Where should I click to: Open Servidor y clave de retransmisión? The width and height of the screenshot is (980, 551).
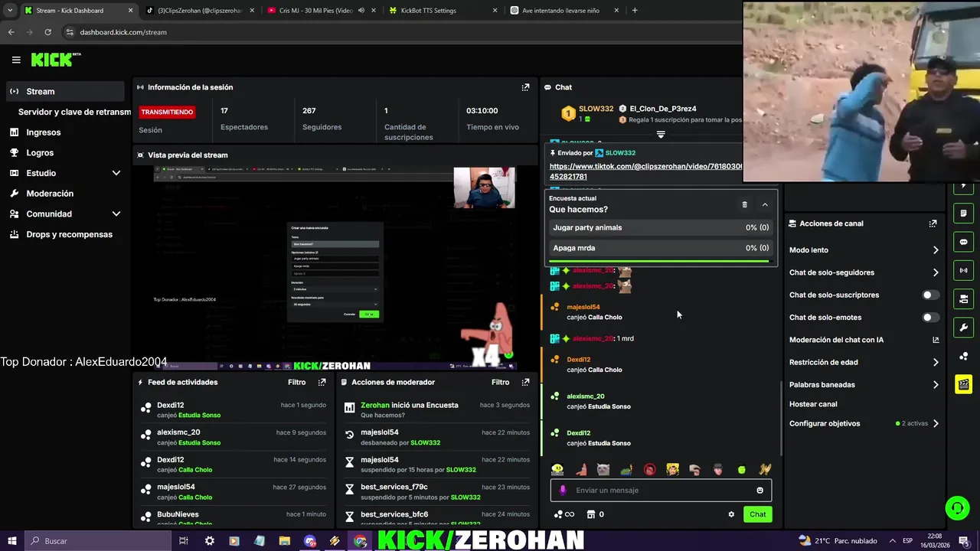(74, 112)
